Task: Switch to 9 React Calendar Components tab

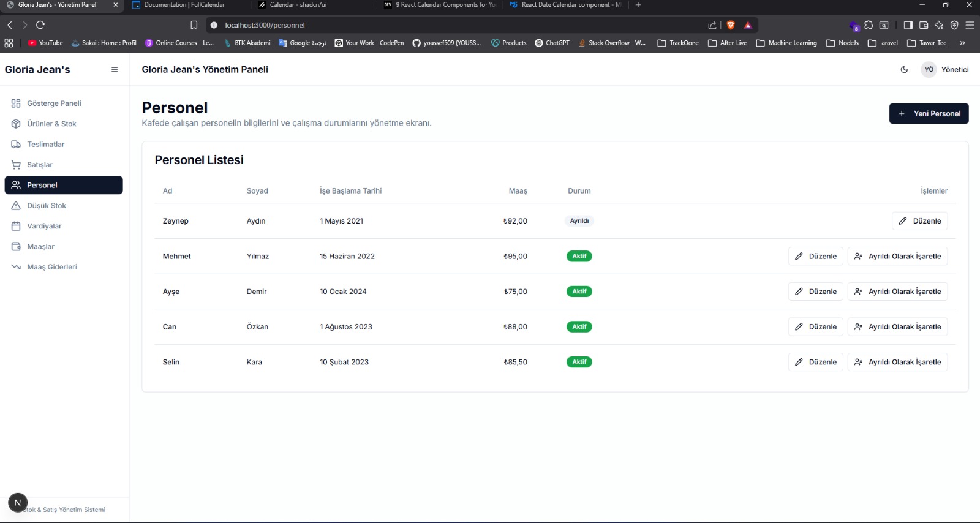Action: click(439, 5)
